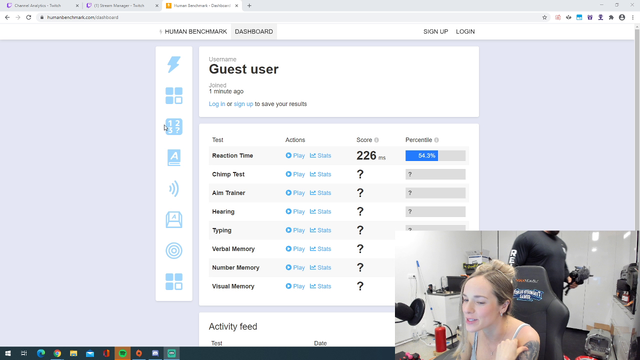The width and height of the screenshot is (640, 360).
Task: Click the Reaction Time 54.3% percentile bar
Action: pos(436,156)
